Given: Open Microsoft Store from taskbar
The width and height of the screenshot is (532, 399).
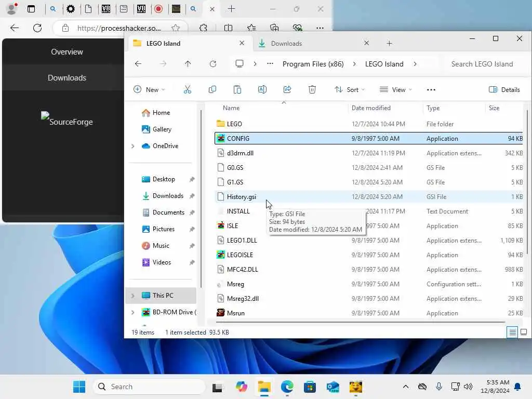Looking at the screenshot, I should (x=310, y=387).
